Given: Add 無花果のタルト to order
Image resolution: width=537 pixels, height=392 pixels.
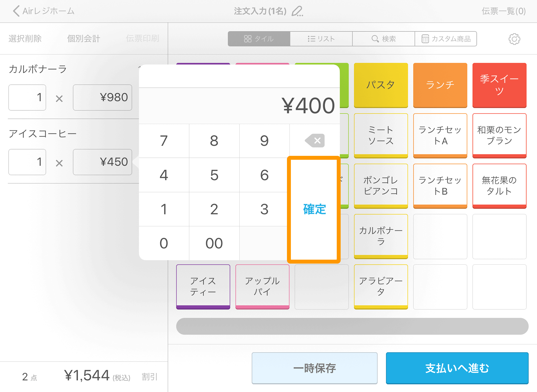Looking at the screenshot, I should click(x=500, y=186).
